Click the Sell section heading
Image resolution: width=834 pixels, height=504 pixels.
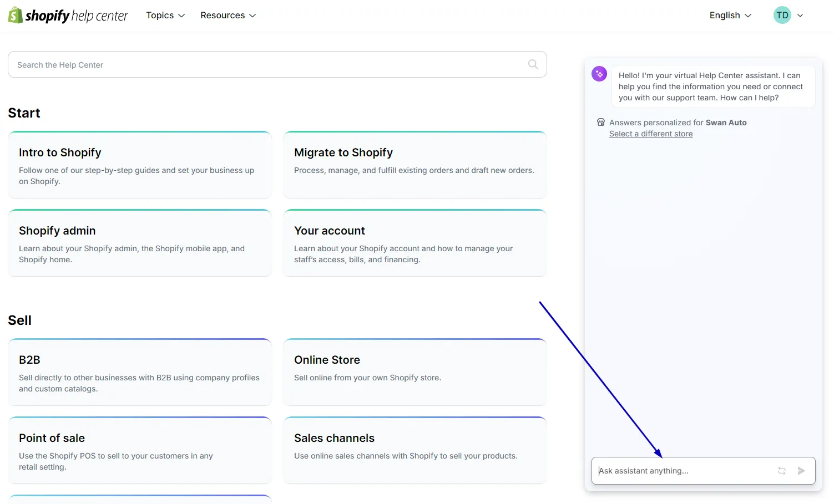tap(19, 320)
